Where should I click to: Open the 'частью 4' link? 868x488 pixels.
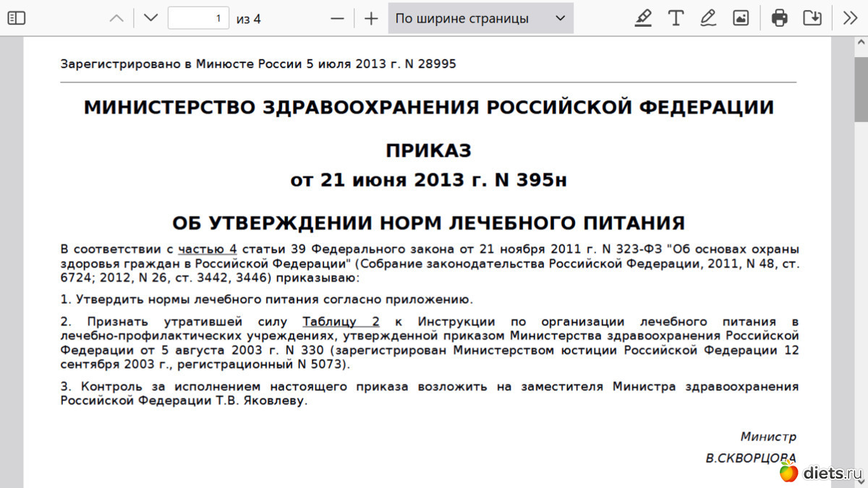pyautogui.click(x=208, y=249)
